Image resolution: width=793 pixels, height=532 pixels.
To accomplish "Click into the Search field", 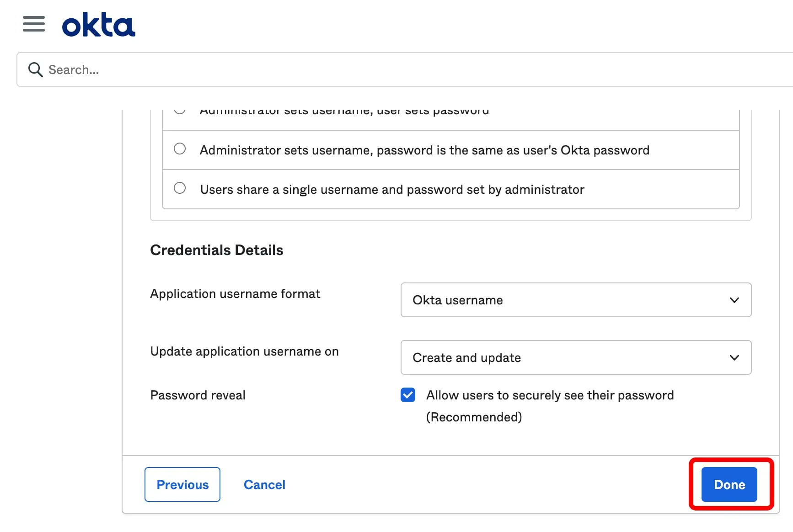I will pyautogui.click(x=405, y=69).
